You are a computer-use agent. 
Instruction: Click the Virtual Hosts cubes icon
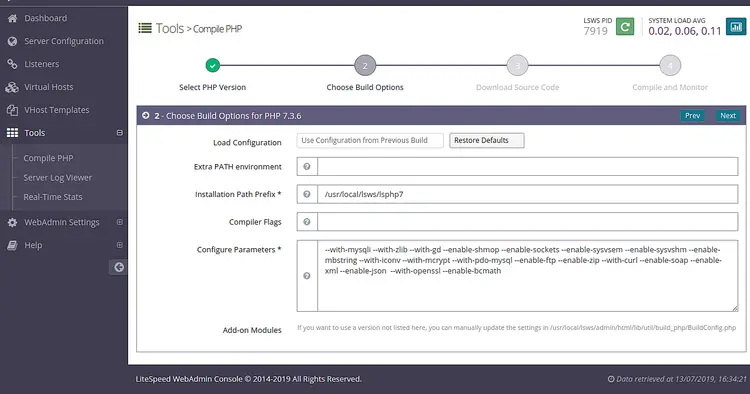[12, 87]
